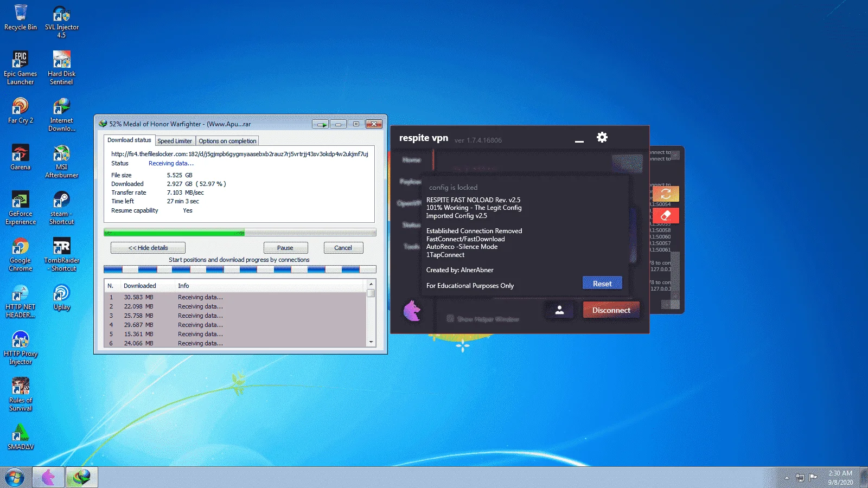Viewport: 868px width, 488px height.
Task: Launch SVL Injector 4.5 from desktop
Action: pos(61,21)
